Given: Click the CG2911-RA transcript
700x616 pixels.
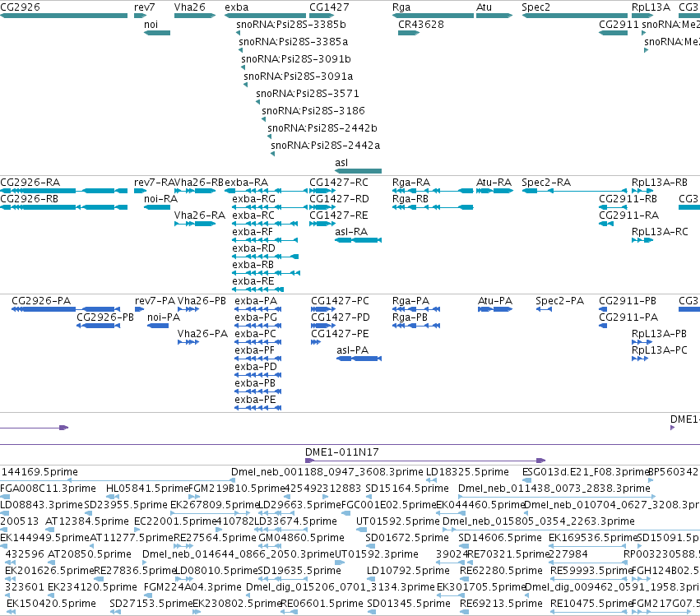Looking at the screenshot, I should (x=605, y=224).
